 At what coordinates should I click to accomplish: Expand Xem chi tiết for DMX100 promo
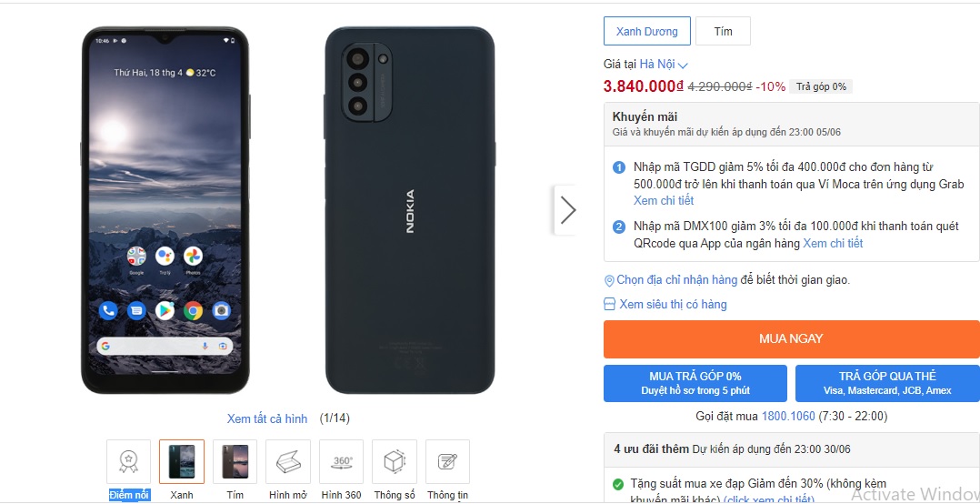[x=833, y=243]
